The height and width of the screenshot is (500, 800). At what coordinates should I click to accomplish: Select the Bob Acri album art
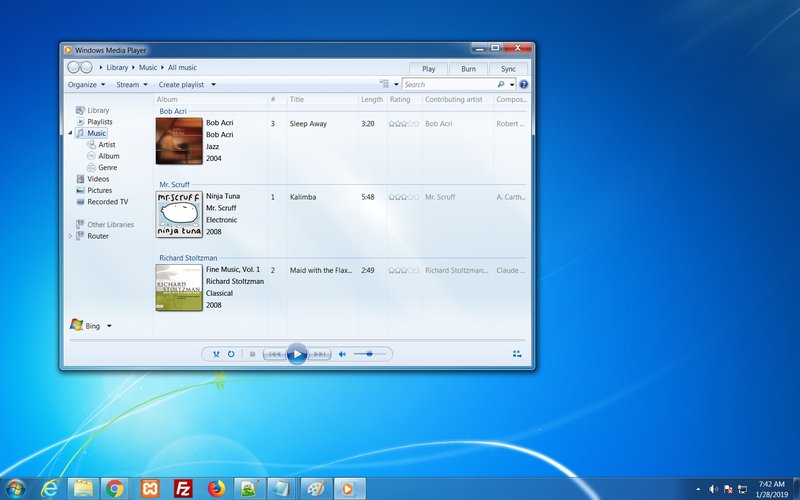click(179, 141)
